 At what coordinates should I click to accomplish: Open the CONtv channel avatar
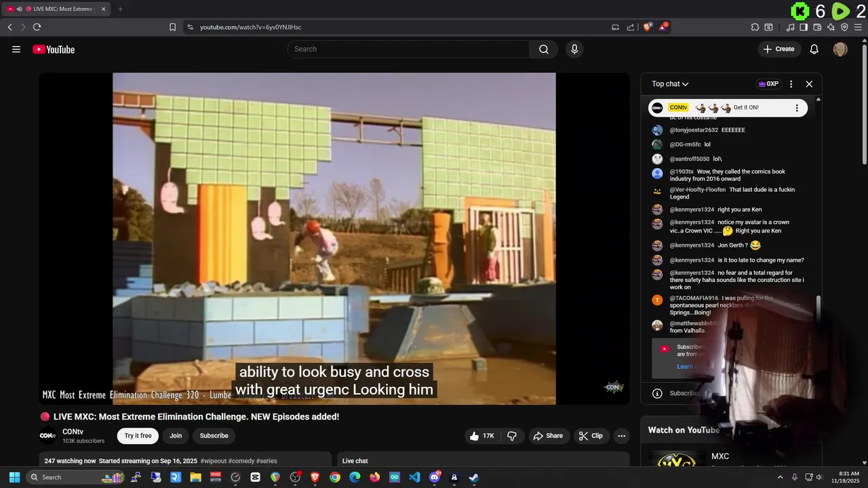coord(47,435)
